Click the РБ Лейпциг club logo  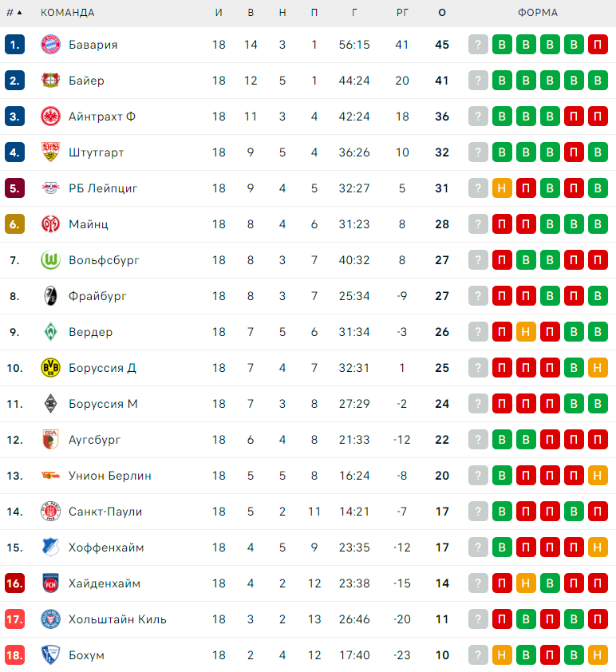click(x=50, y=188)
